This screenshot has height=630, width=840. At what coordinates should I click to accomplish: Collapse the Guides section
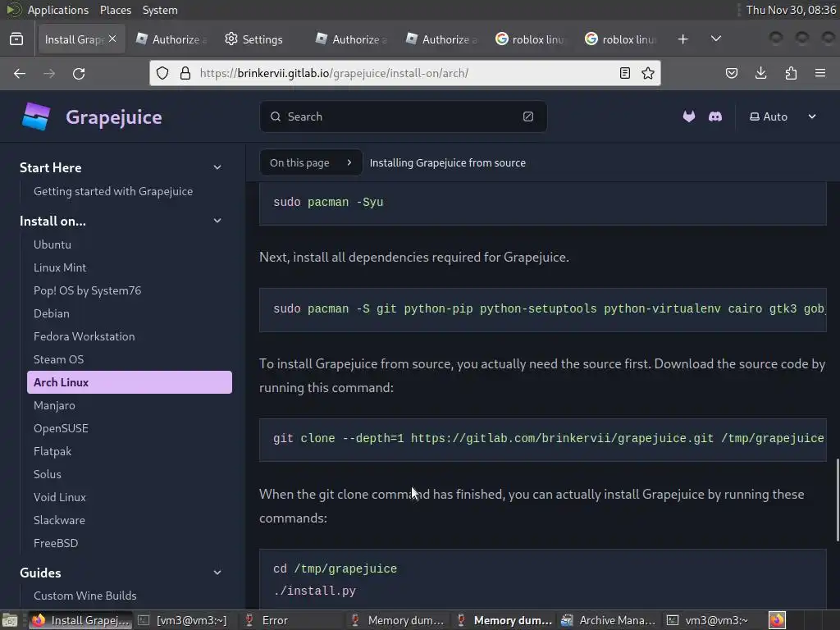[217, 573]
